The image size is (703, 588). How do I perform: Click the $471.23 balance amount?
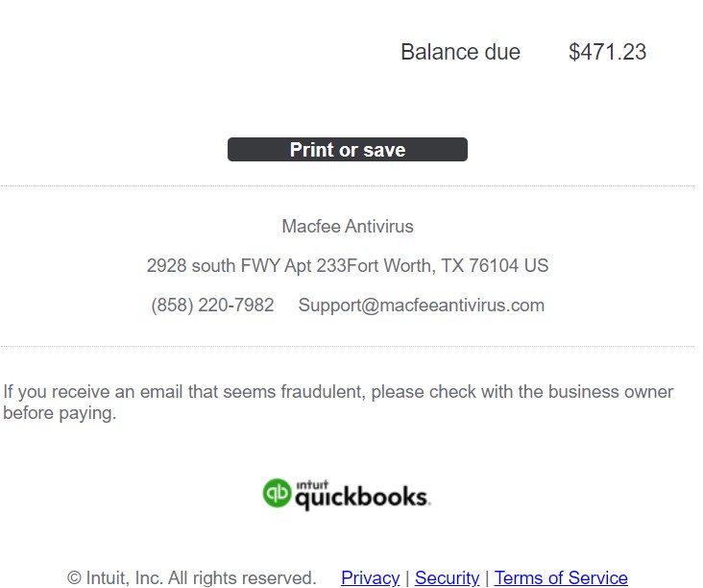607,52
